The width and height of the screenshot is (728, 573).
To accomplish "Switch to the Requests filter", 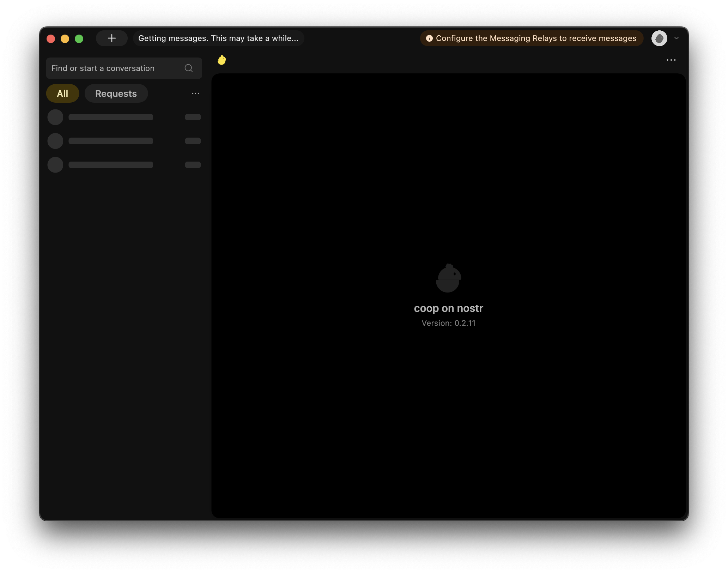I will (x=116, y=94).
